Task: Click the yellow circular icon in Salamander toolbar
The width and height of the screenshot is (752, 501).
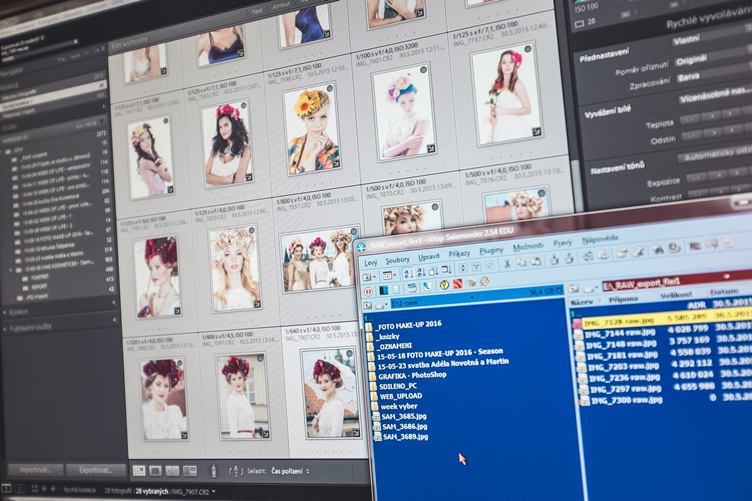Action: (444, 285)
